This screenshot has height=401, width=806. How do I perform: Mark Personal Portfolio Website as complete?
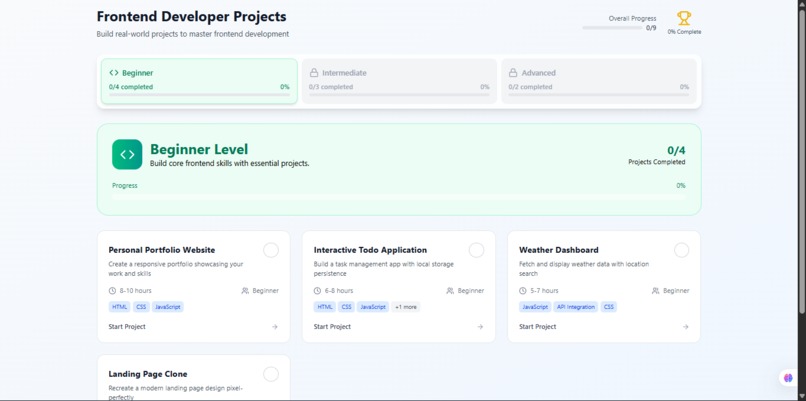[x=271, y=250]
